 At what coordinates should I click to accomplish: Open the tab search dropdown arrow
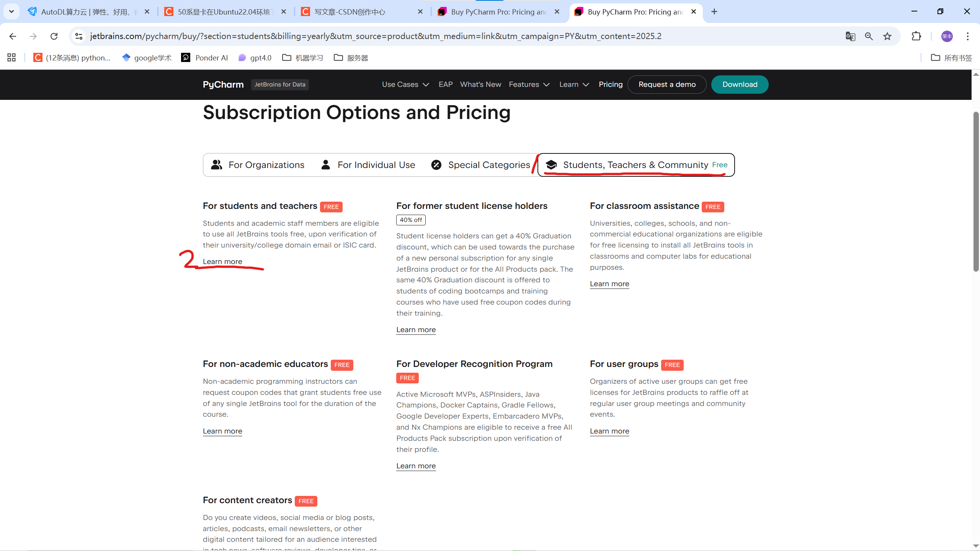click(11, 11)
